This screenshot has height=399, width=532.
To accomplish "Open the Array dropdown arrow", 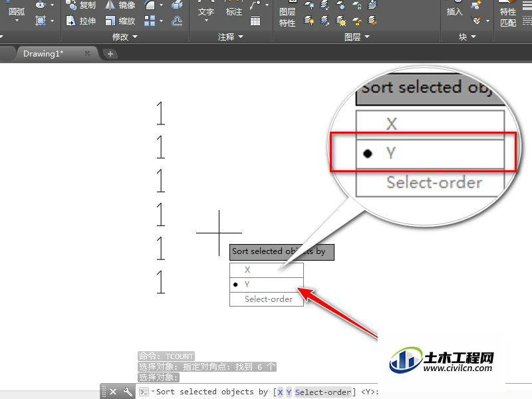I will [161, 21].
